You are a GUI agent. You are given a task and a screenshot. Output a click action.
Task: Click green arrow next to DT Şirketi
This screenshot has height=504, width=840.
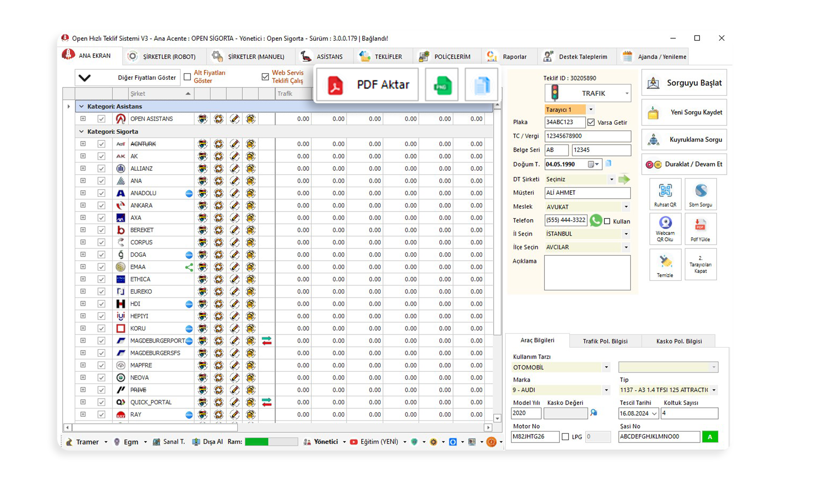click(624, 179)
